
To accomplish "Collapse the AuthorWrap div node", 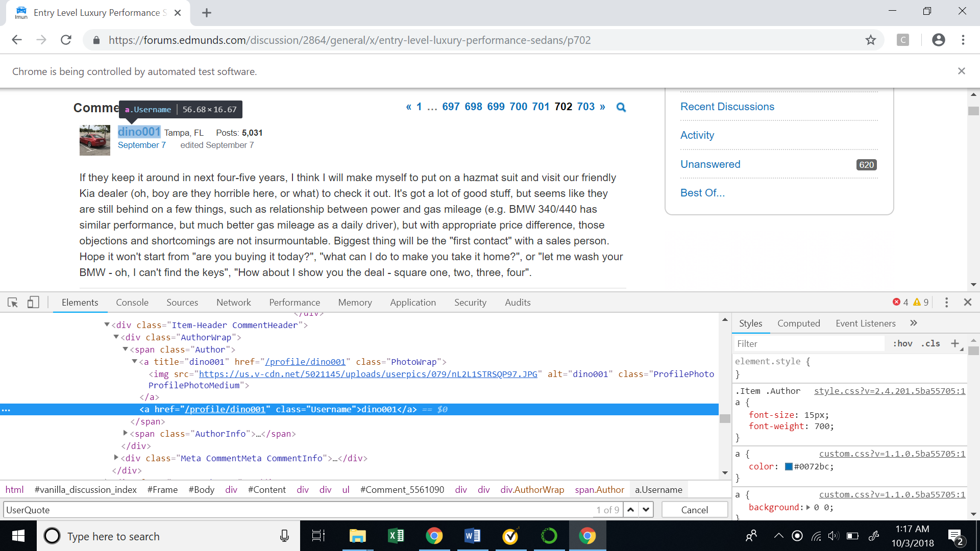I will (x=116, y=337).
